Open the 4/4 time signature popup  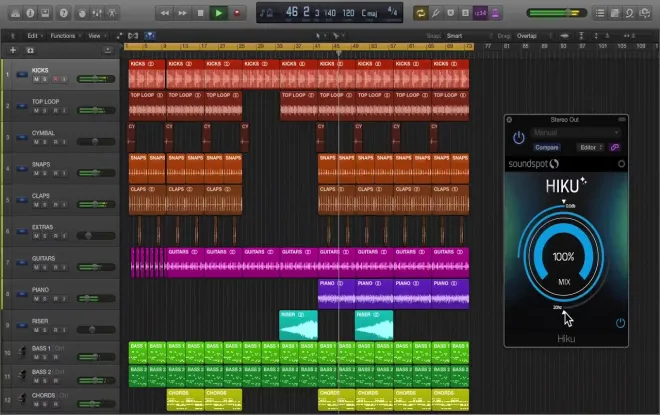tap(392, 12)
